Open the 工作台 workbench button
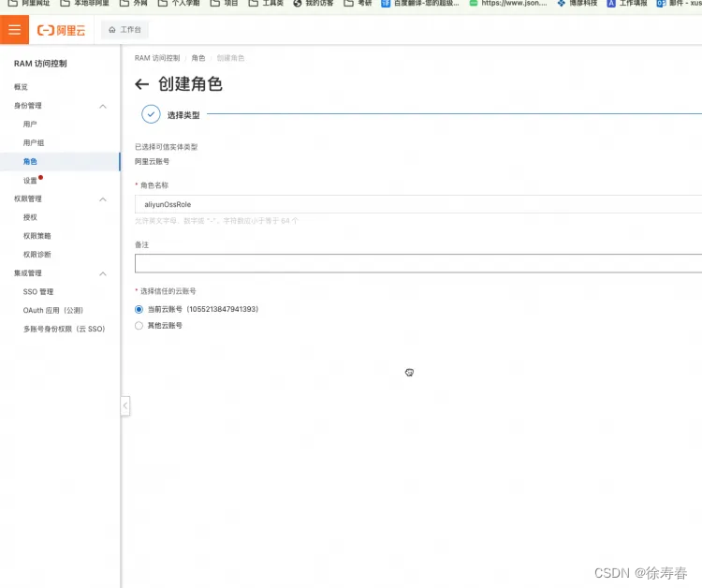Viewport: 702px width, 588px height. 124,30
